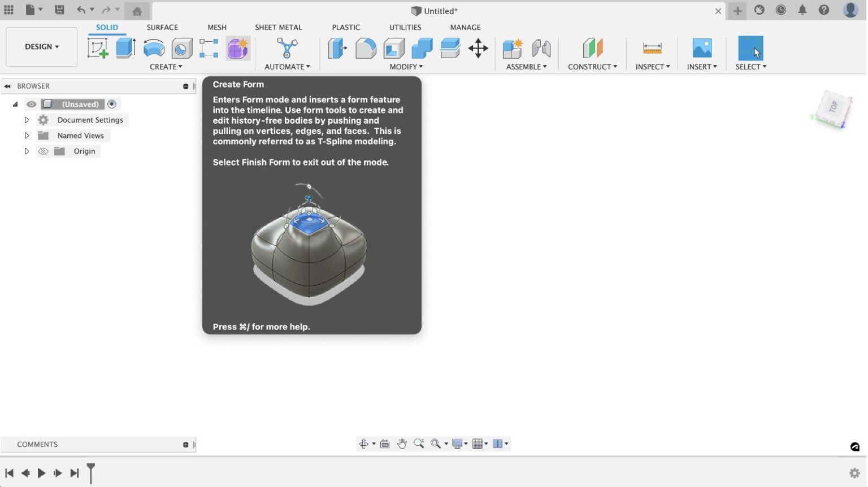The image size is (868, 487).
Task: Open the Design workspace dropdown
Action: [x=41, y=47]
